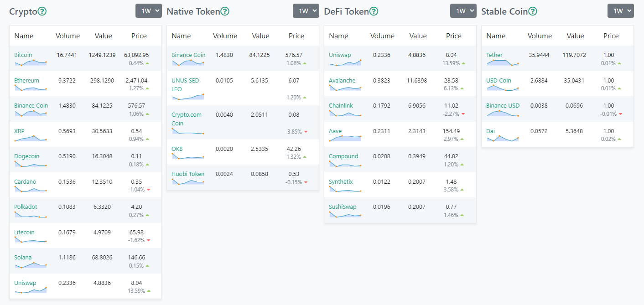Click the Bitcoin price 63,092.95
This screenshot has height=305, width=644.
click(x=136, y=55)
